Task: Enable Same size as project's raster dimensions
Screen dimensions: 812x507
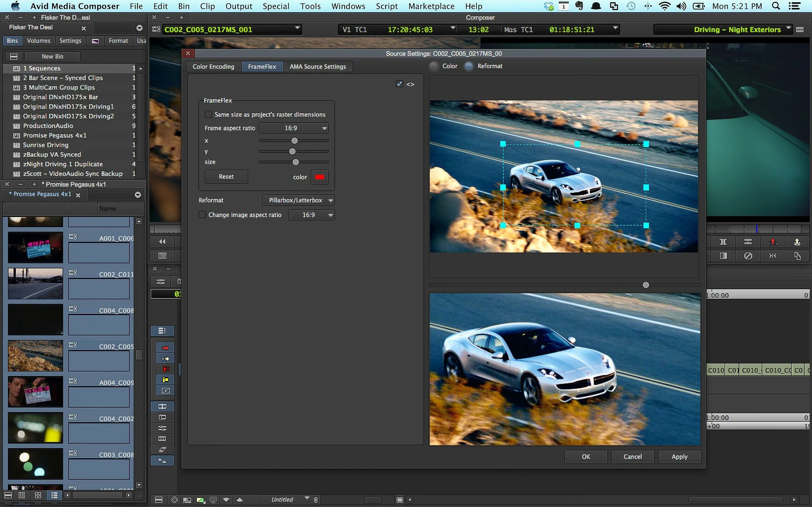Action: click(208, 114)
